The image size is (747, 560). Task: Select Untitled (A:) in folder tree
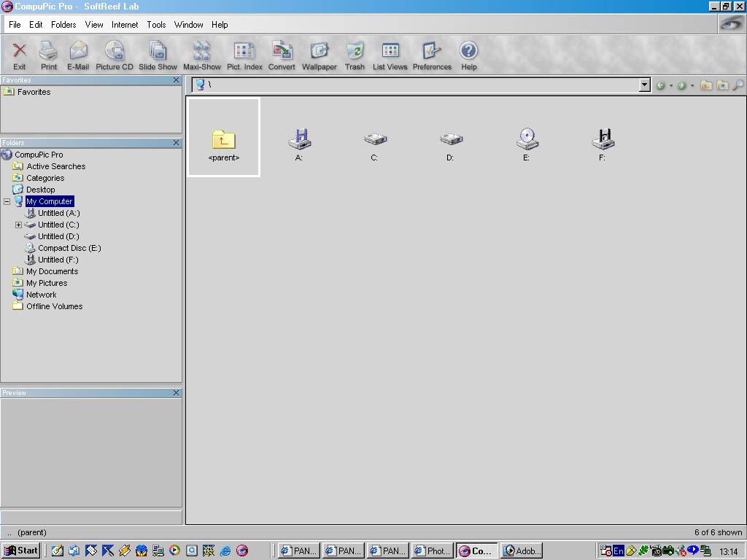point(59,213)
